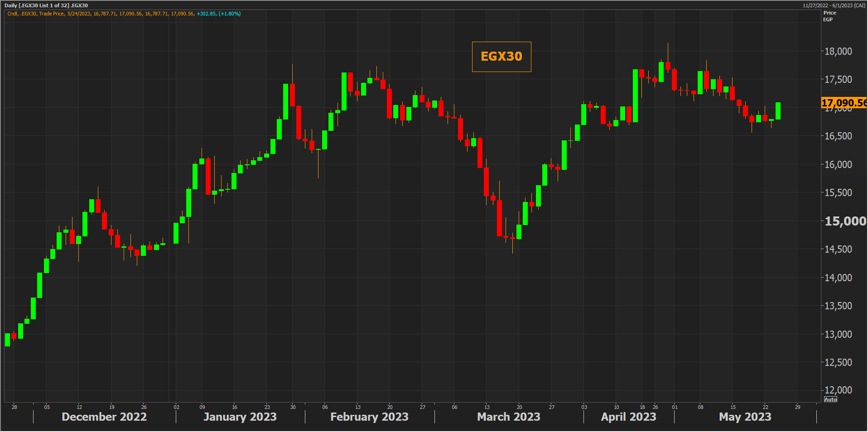Open the Daily .EGX30 chart title
This screenshot has width=868, height=432.
pyautogui.click(x=46, y=5)
